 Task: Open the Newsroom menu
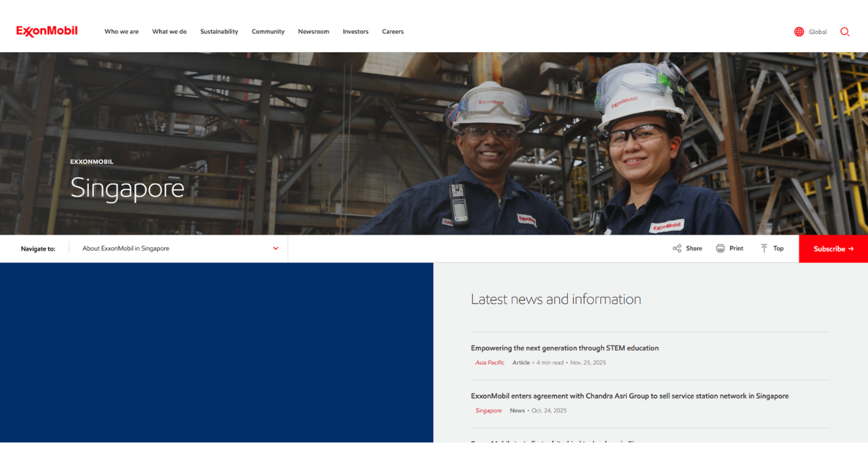313,32
